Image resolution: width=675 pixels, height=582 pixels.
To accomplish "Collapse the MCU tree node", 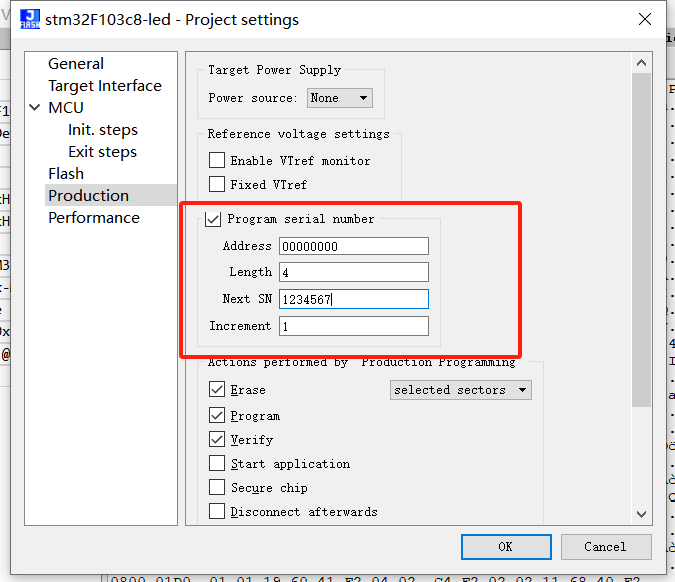I will [x=35, y=107].
